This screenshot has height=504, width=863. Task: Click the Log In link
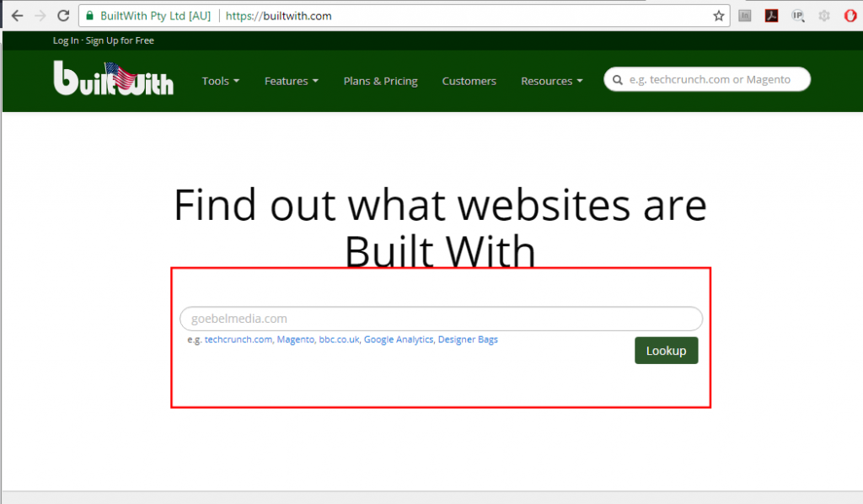pyautogui.click(x=66, y=40)
